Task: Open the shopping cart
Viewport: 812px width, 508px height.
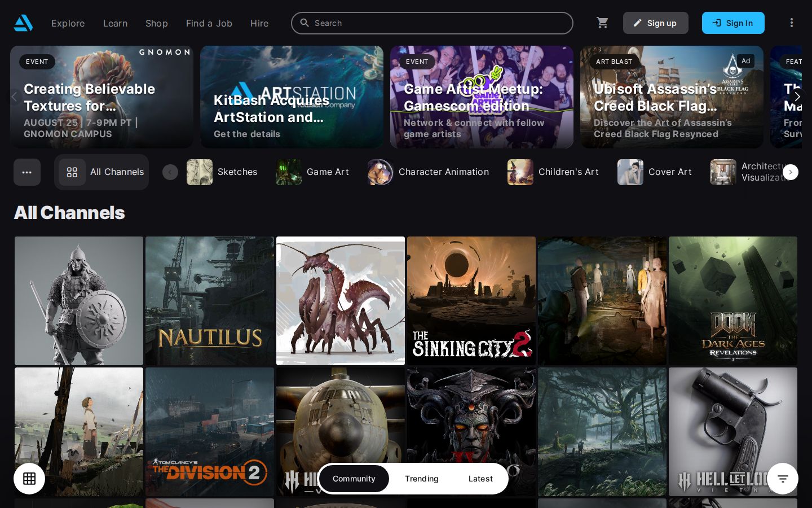Action: [x=602, y=23]
